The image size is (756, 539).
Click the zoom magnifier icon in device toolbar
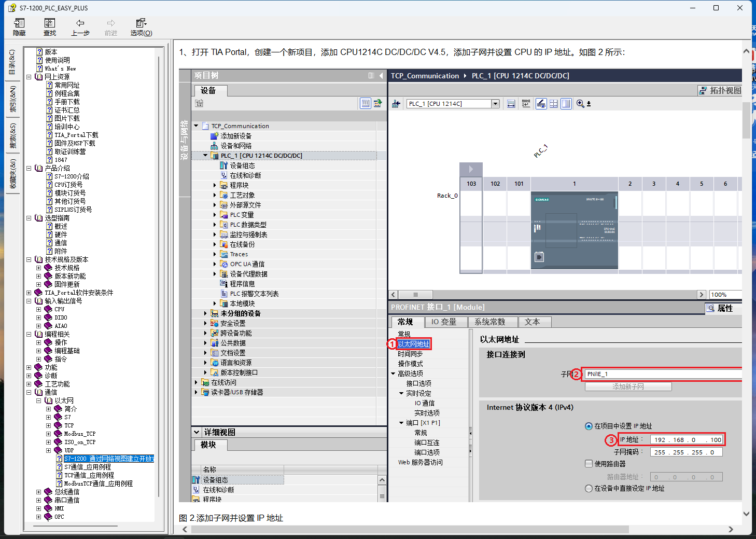click(580, 104)
